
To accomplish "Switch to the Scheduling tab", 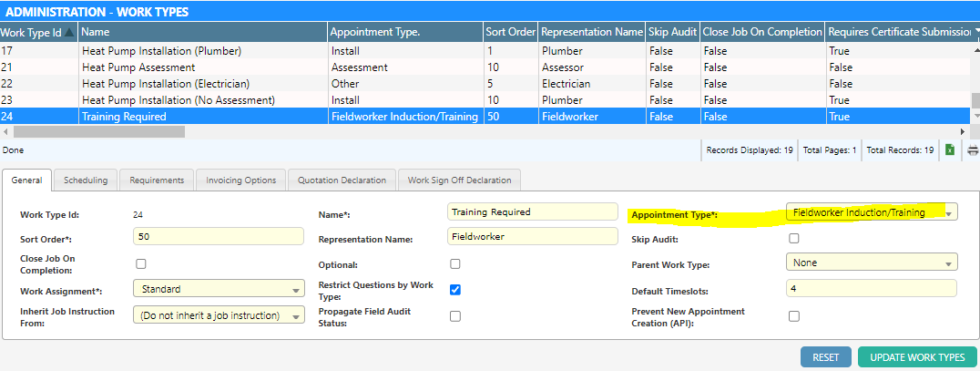I will coord(86,180).
